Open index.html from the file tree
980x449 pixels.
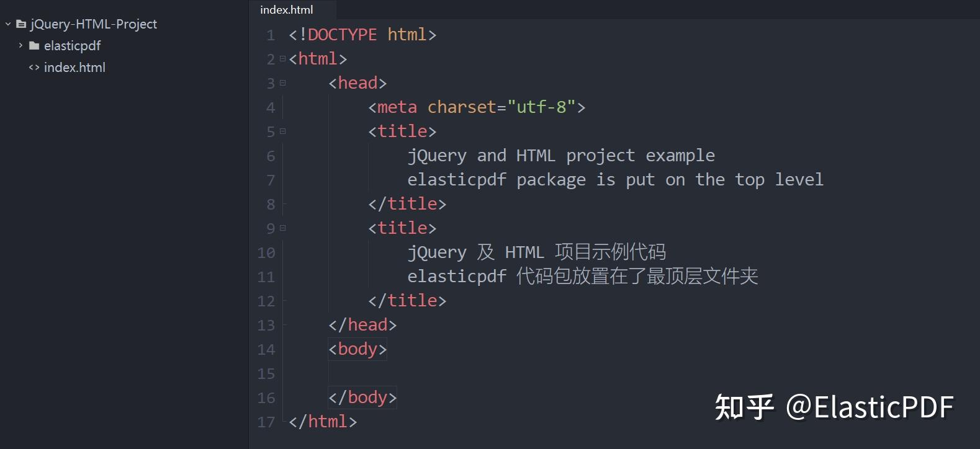pyautogui.click(x=74, y=68)
